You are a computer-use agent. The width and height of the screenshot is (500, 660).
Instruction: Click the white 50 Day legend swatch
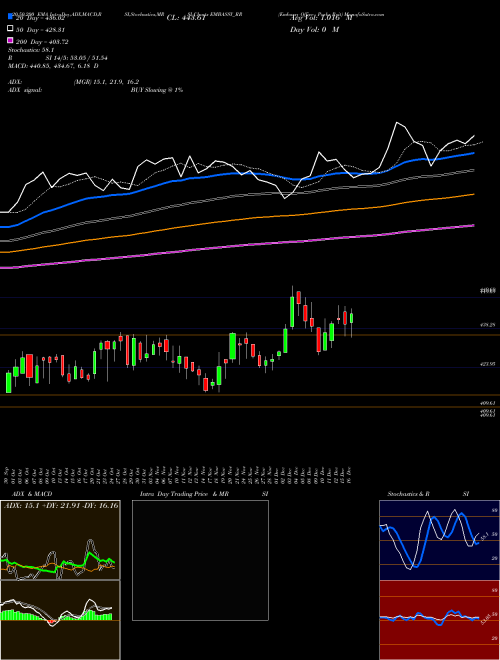tap(10, 29)
